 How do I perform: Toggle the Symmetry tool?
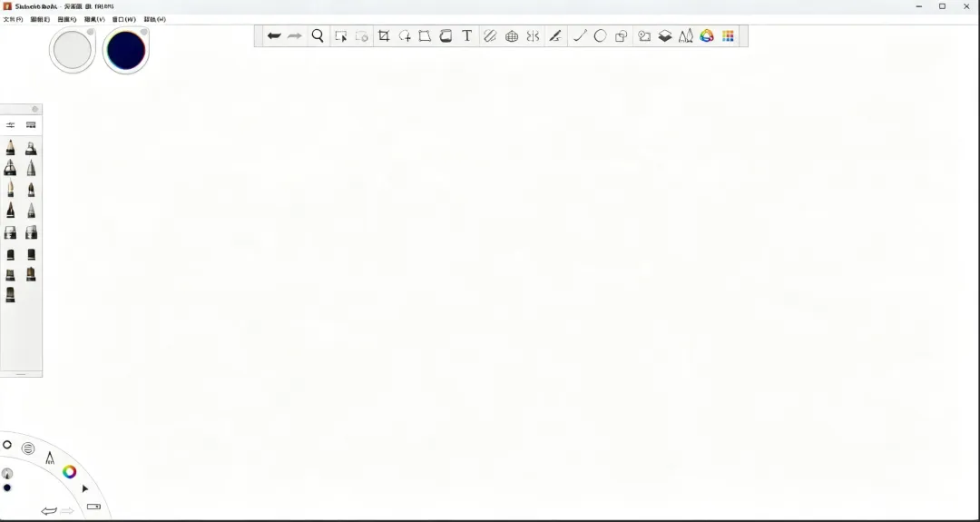coord(533,36)
